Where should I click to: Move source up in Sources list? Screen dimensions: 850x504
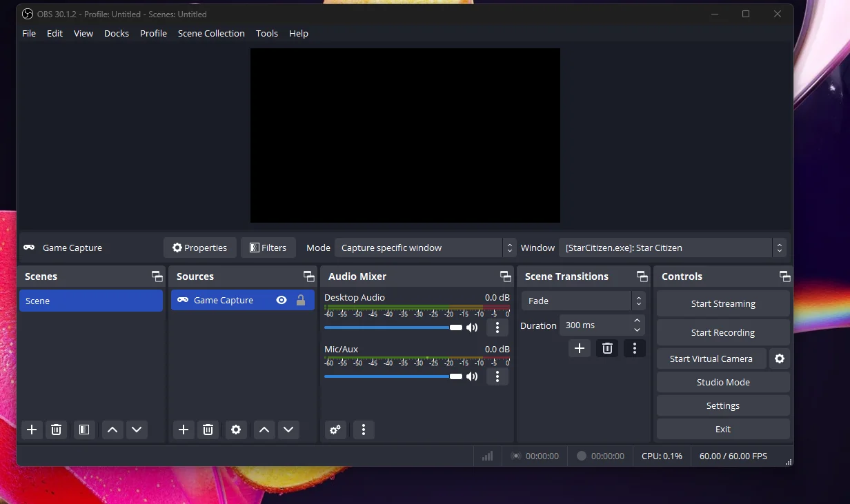tap(264, 430)
